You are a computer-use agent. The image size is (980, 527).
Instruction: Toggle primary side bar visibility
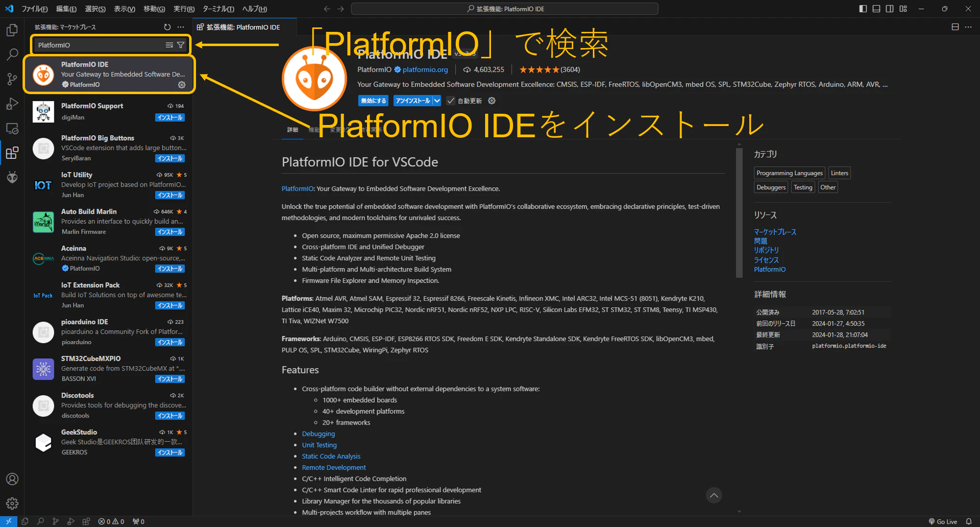coord(863,9)
